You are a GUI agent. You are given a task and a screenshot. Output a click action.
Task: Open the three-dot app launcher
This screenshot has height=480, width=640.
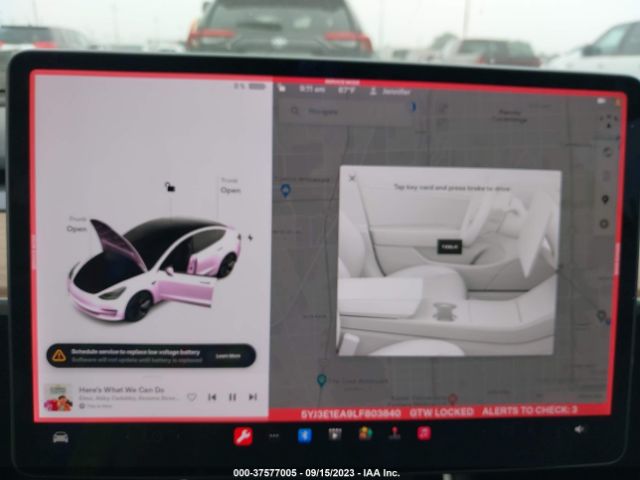[273, 436]
